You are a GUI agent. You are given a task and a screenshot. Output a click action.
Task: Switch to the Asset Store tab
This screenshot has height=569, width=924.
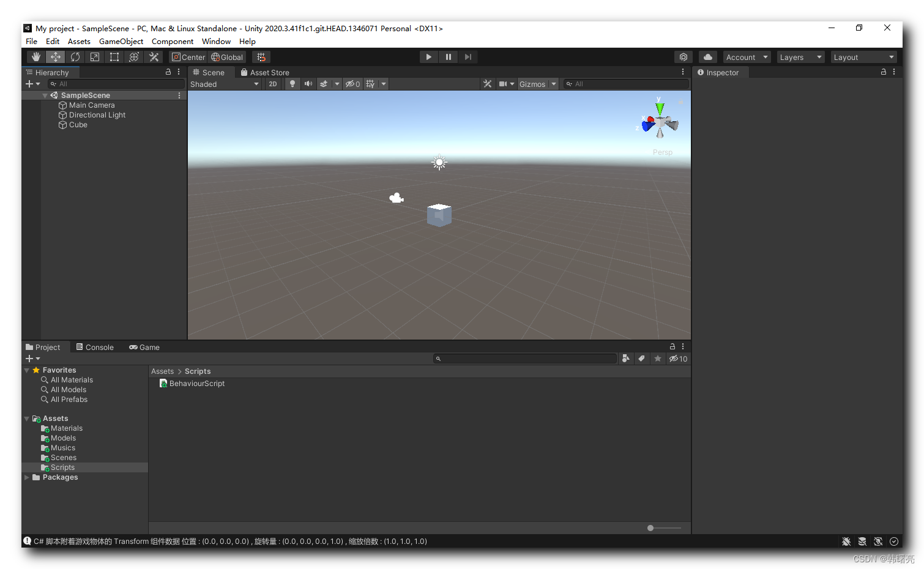pos(264,72)
